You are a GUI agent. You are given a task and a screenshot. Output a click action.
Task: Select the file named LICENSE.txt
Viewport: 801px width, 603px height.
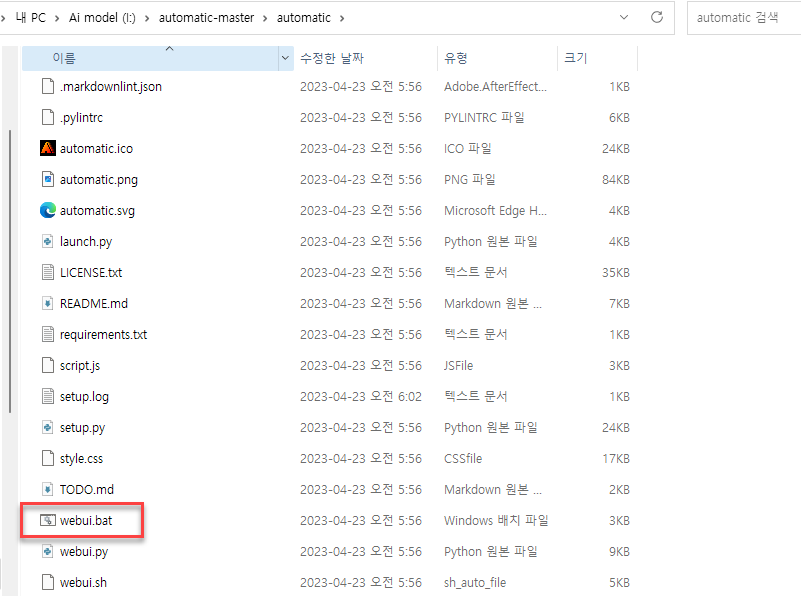click(91, 273)
